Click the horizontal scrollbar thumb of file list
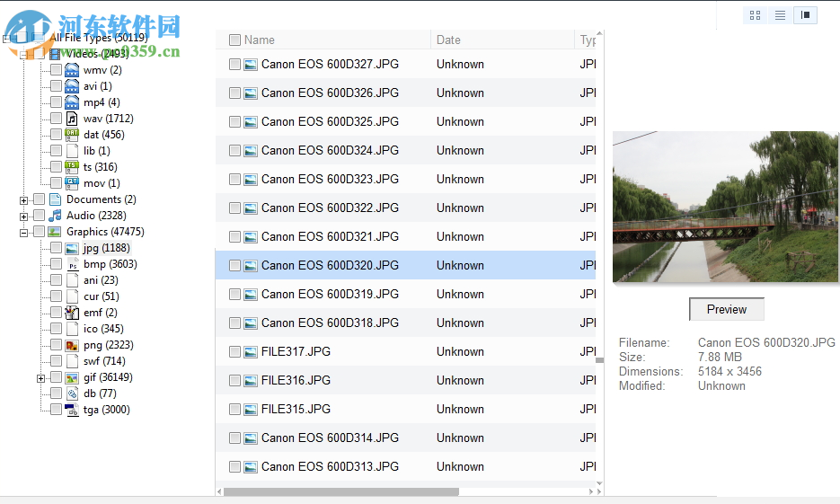Viewport: 840px width, 504px height. (x=341, y=491)
